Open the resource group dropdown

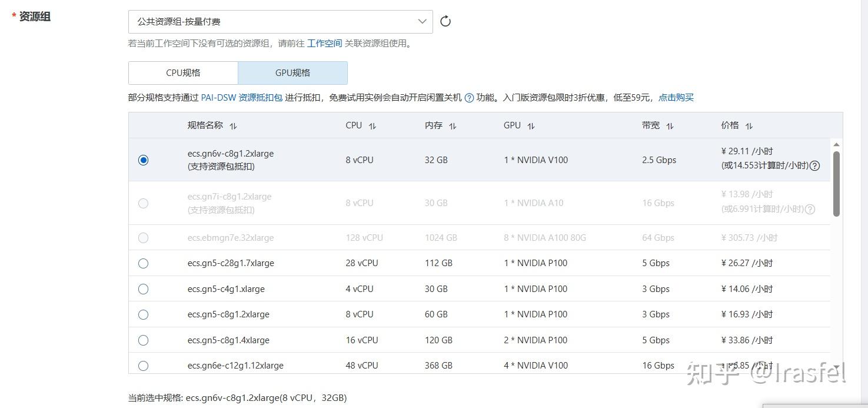point(280,22)
